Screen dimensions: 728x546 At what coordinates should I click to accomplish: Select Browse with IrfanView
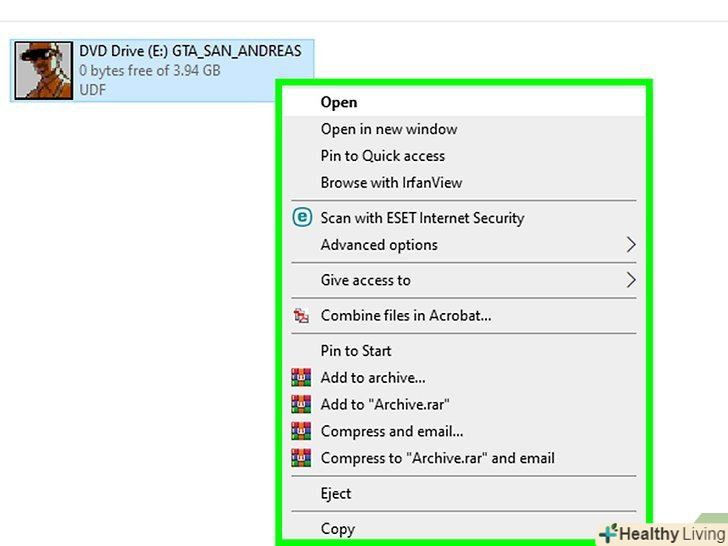coord(464,183)
